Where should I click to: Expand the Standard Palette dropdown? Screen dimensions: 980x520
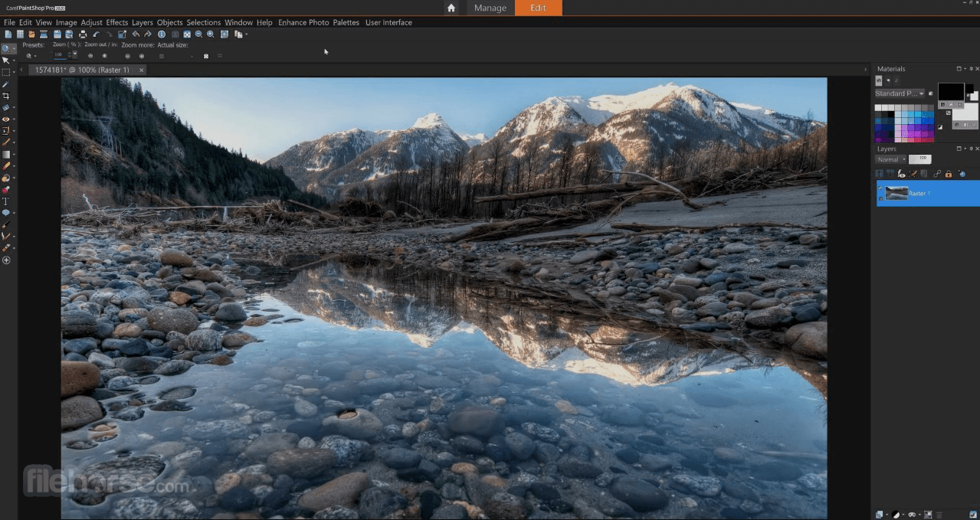click(900, 93)
